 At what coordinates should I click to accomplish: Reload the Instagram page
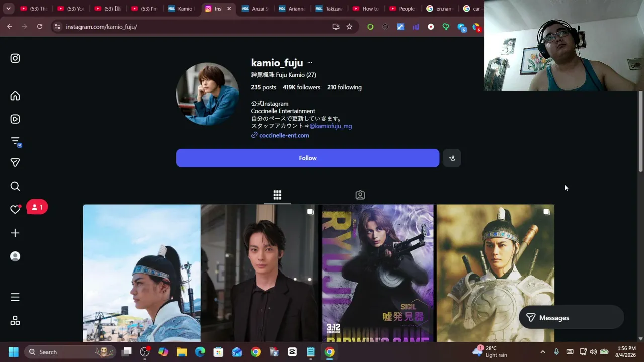pos(40,27)
